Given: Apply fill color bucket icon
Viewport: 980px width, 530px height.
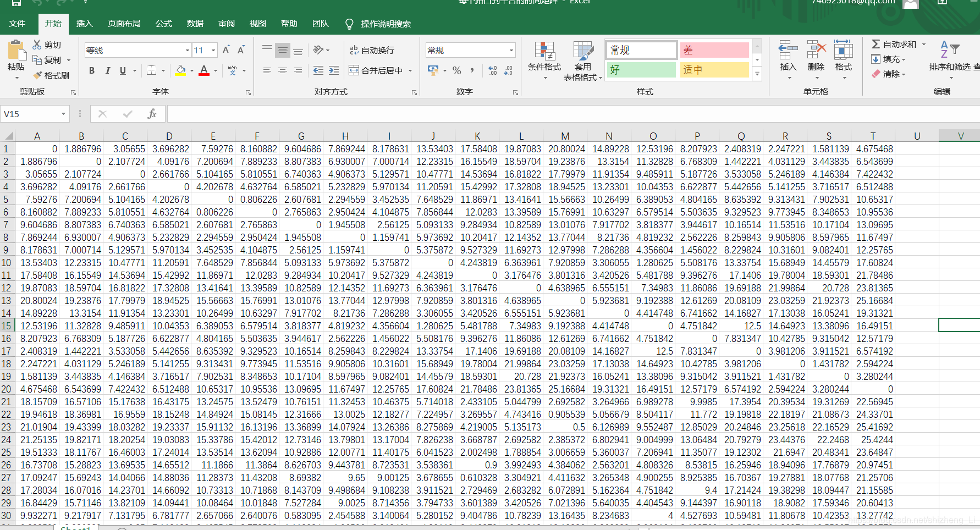Looking at the screenshot, I should (x=180, y=70).
